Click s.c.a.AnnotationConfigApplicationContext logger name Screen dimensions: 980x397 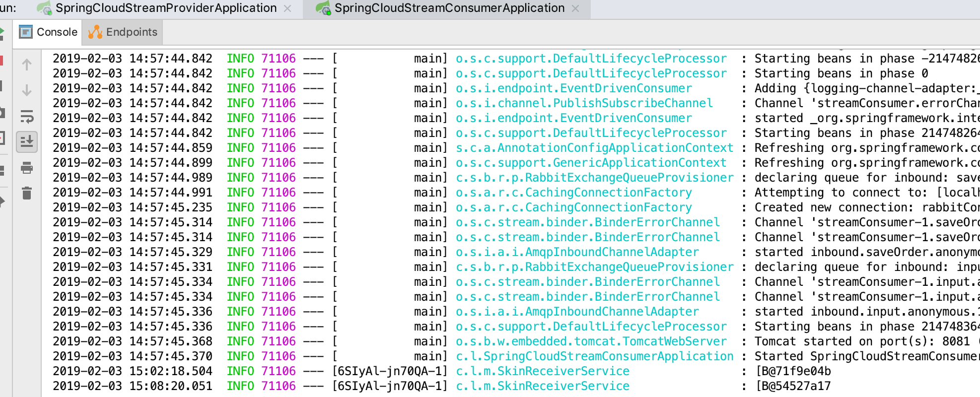point(595,148)
